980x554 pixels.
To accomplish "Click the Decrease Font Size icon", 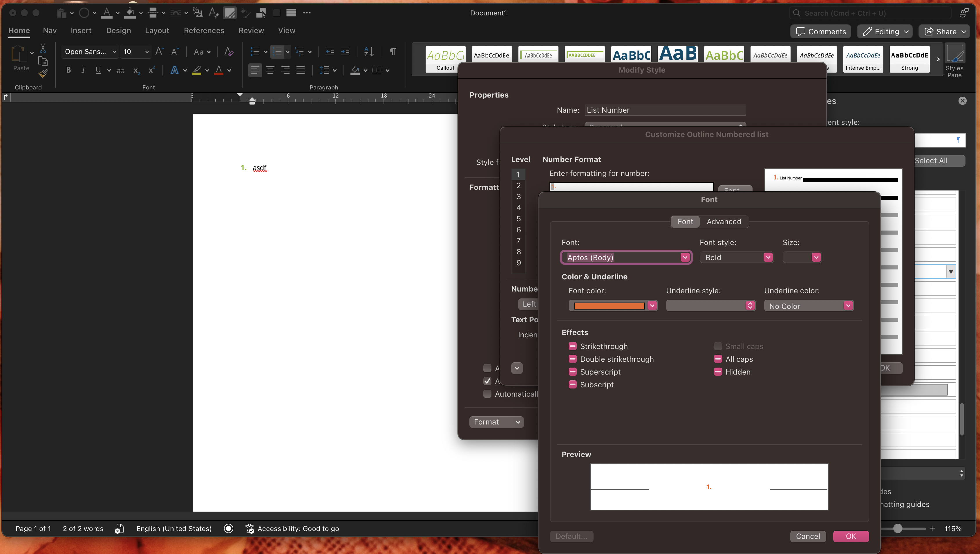I will point(175,51).
